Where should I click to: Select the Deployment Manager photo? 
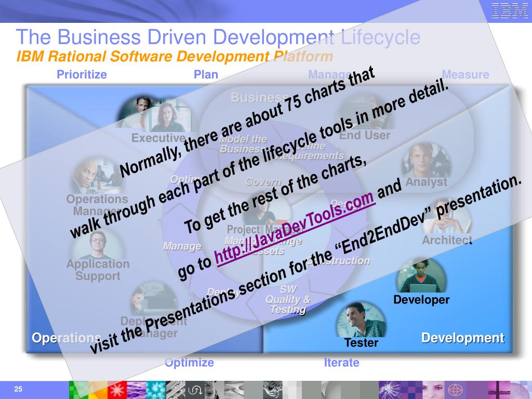point(154,298)
